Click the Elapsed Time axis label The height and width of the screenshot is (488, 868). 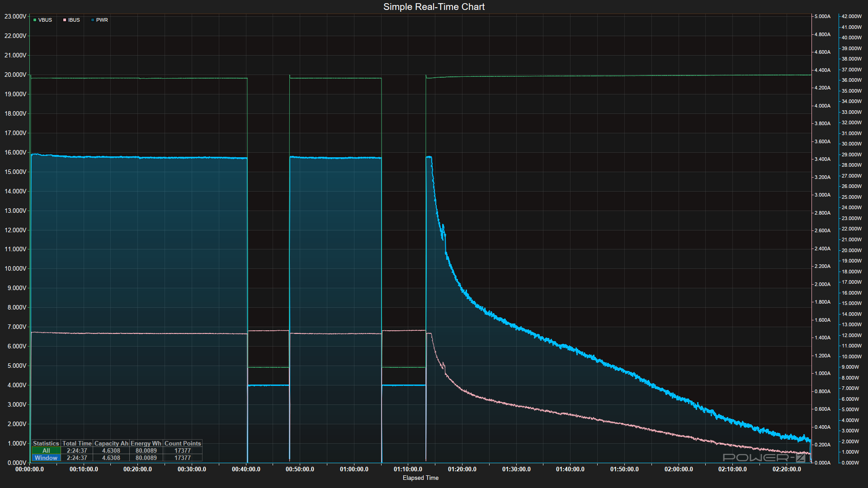420,478
